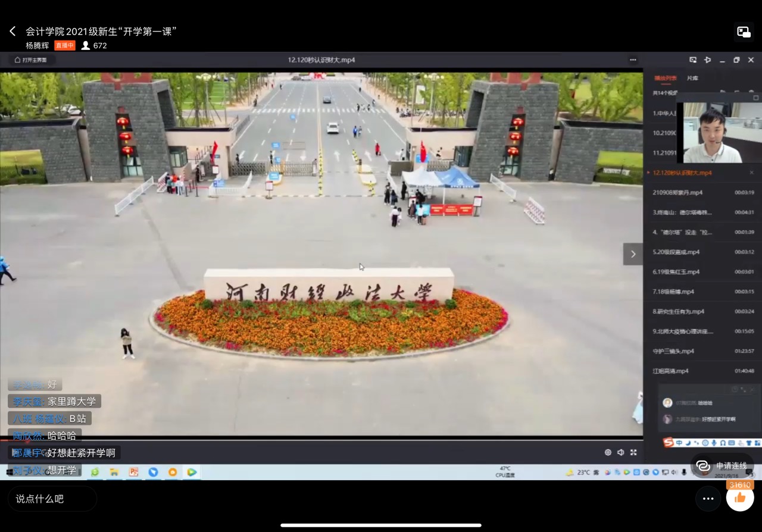Open the PowerPoint taskbar icon
This screenshot has height=532, width=762.
click(134, 472)
